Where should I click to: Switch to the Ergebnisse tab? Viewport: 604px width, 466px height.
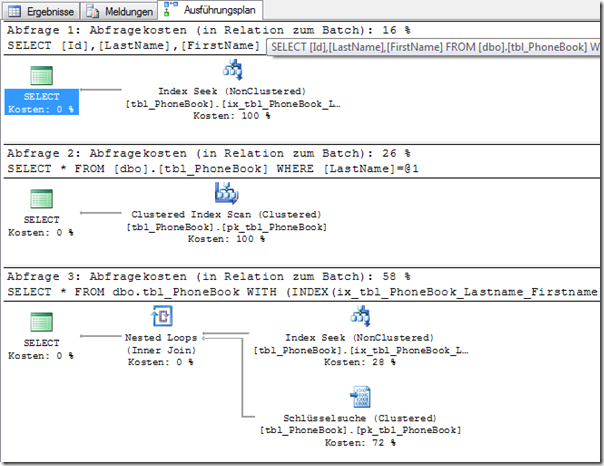click(41, 12)
